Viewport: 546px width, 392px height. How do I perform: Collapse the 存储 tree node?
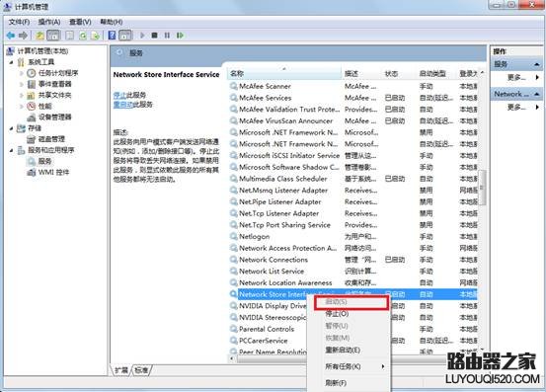[11, 128]
